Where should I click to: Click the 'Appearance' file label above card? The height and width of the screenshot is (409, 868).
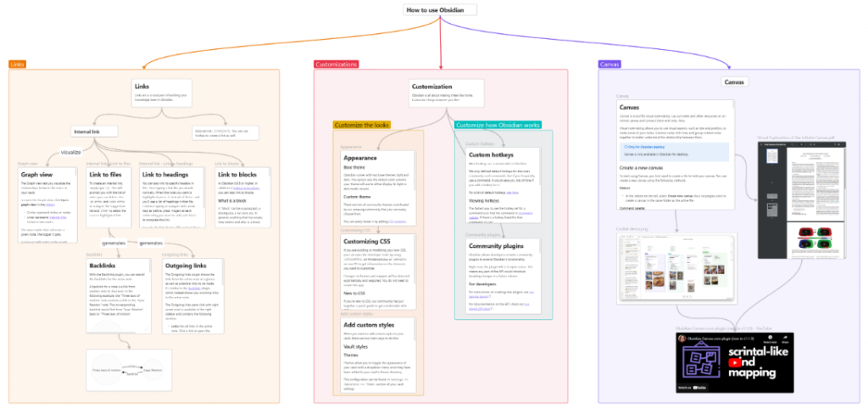point(351,147)
